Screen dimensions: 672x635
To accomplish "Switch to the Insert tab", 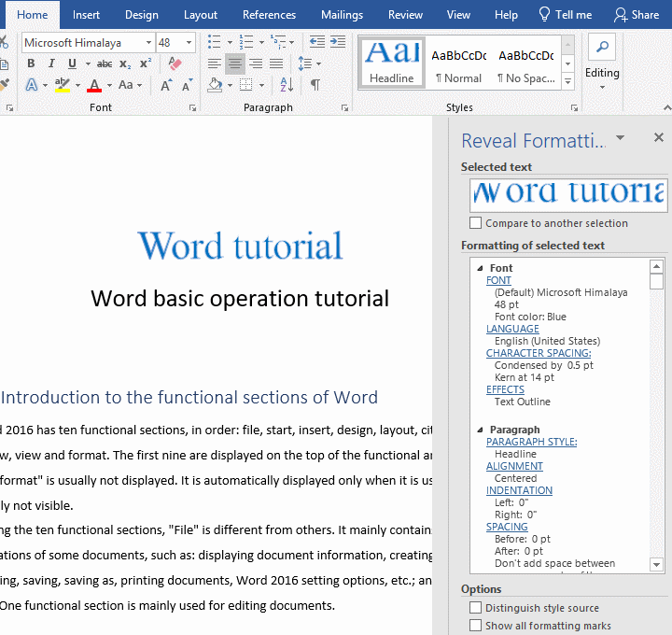I will click(x=87, y=15).
